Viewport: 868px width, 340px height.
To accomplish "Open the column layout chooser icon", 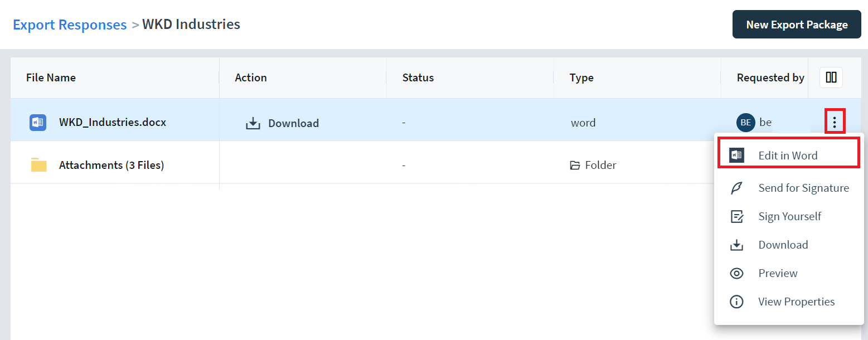I will pyautogui.click(x=831, y=77).
